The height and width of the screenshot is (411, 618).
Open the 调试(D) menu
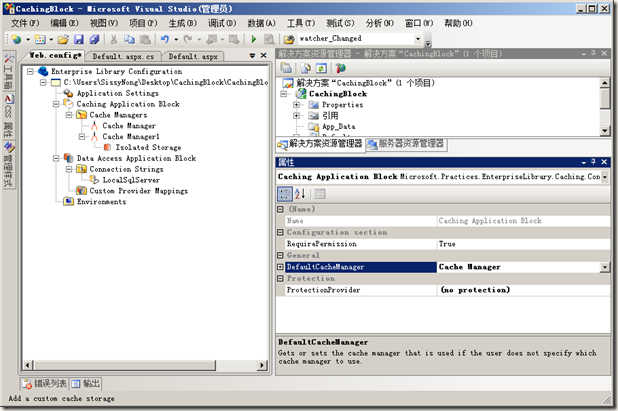222,23
